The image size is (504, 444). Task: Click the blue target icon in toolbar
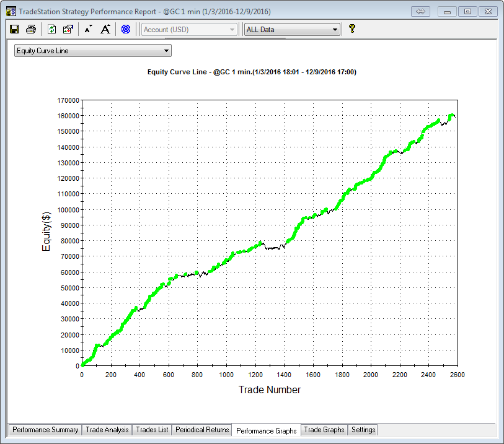pyautogui.click(x=126, y=29)
